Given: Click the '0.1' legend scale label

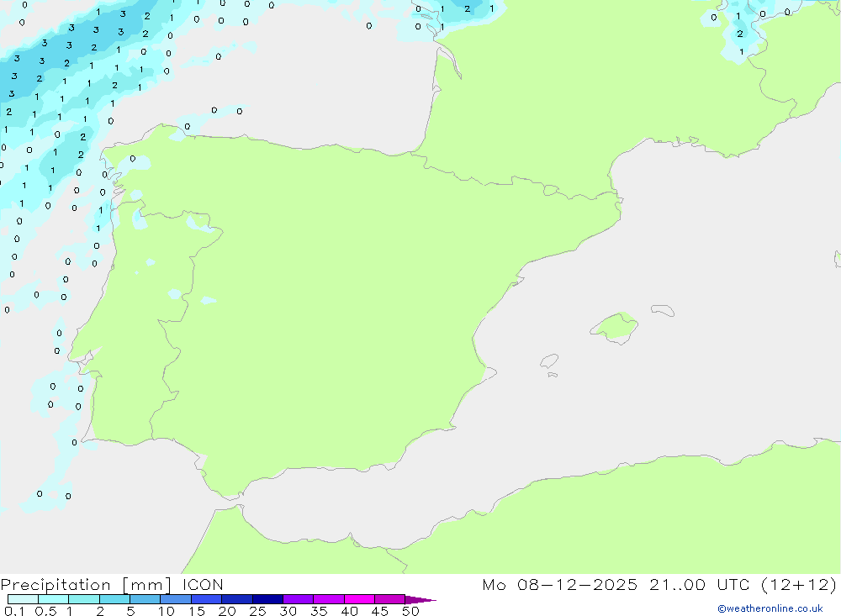Looking at the screenshot, I should pyautogui.click(x=14, y=611).
